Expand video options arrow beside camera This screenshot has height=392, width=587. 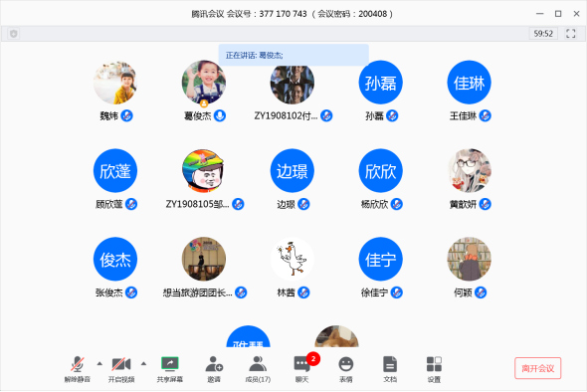pyautogui.click(x=143, y=363)
